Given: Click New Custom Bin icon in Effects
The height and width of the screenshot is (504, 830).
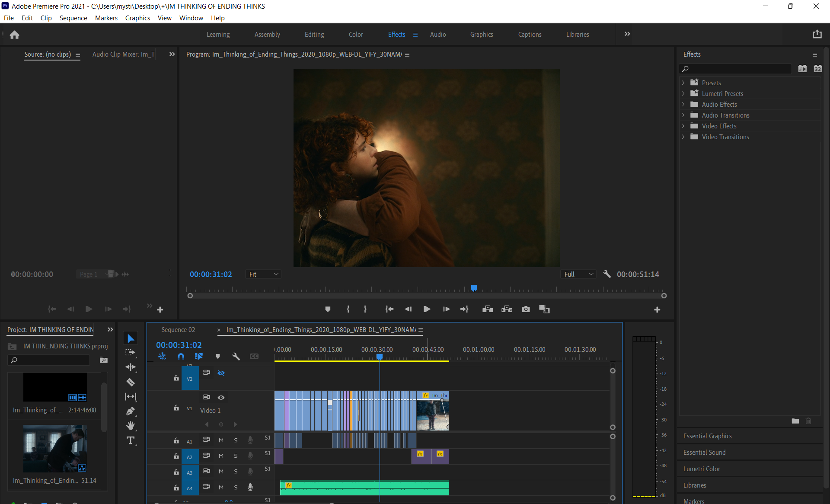Looking at the screenshot, I should tap(795, 421).
